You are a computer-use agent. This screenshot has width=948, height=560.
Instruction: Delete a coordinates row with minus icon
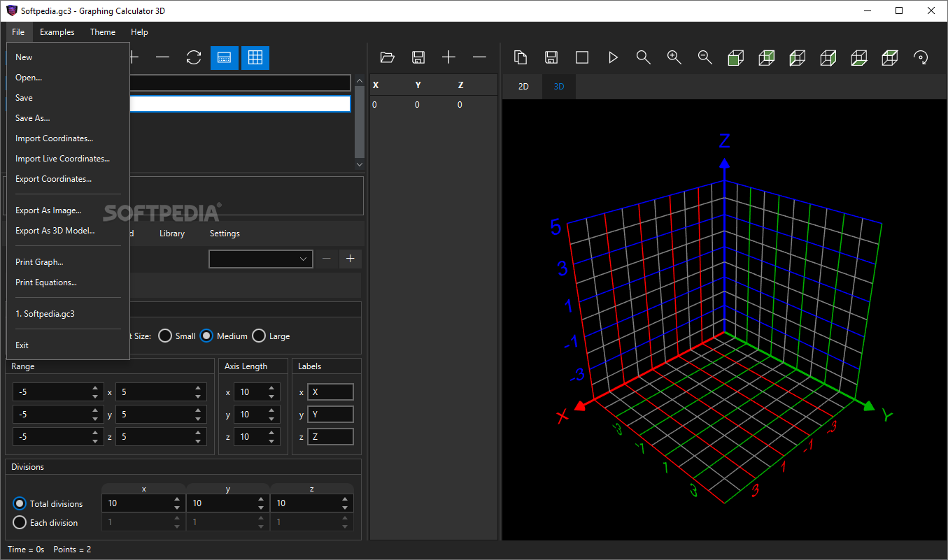tap(479, 57)
